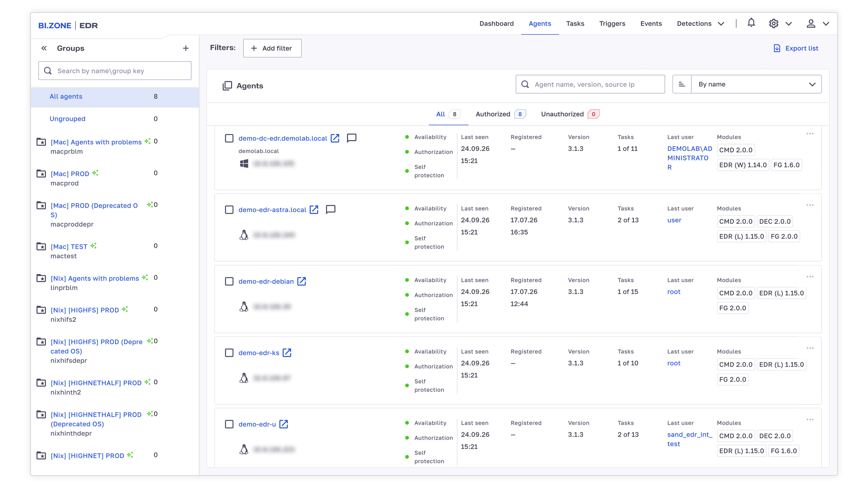Open more options for demo-dc-edr.demolab.local

pyautogui.click(x=810, y=134)
